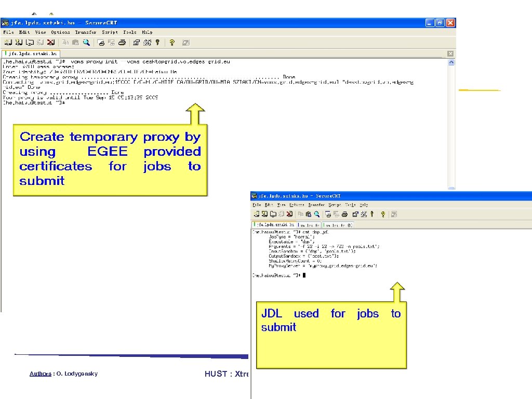
Task: Open Session Options icon in lower window
Action: click(355, 214)
